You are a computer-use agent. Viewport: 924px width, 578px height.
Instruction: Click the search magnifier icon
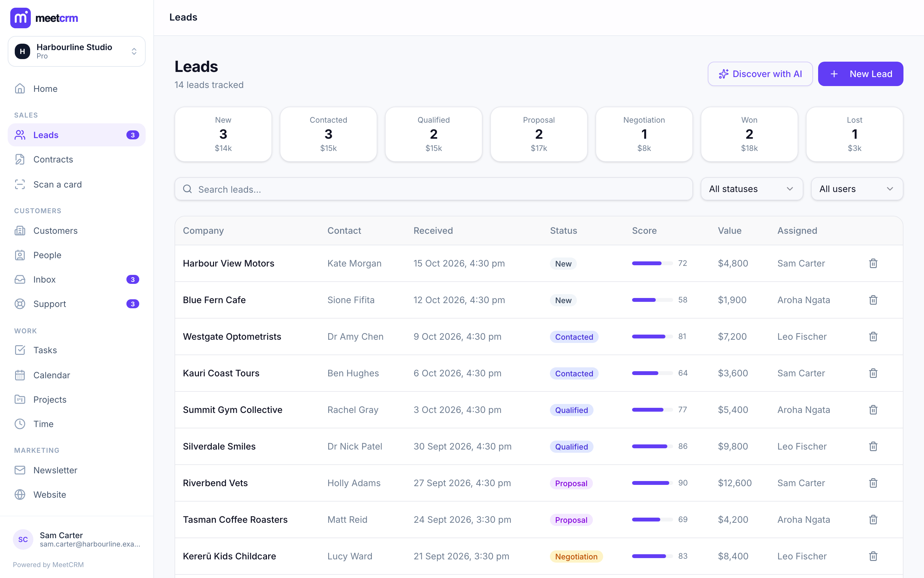click(187, 189)
